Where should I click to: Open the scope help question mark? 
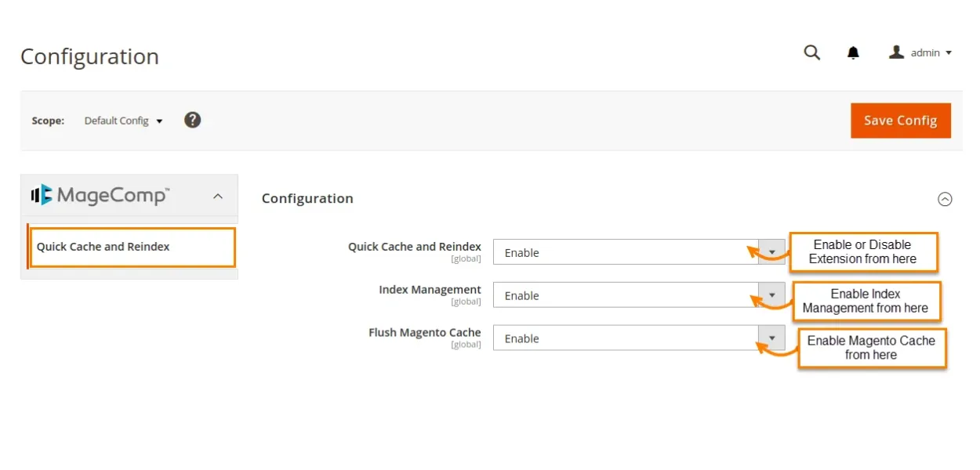(x=193, y=120)
